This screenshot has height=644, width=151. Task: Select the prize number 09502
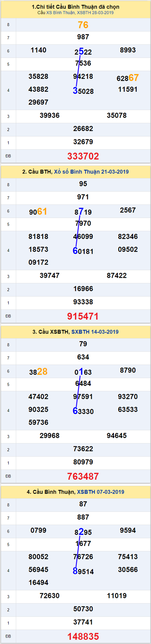[x=128, y=249]
